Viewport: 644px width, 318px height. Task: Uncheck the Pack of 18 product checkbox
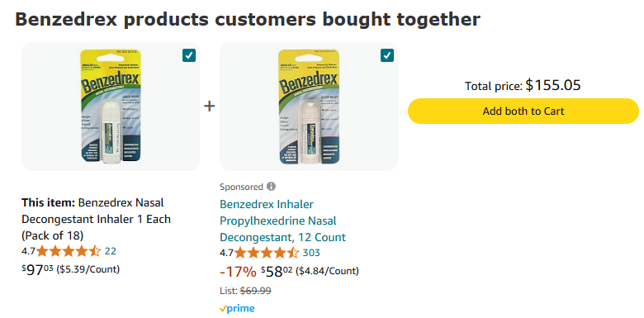[x=189, y=55]
